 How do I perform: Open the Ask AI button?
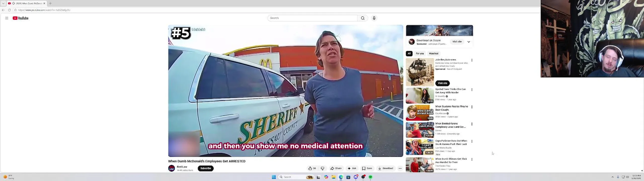352,168
